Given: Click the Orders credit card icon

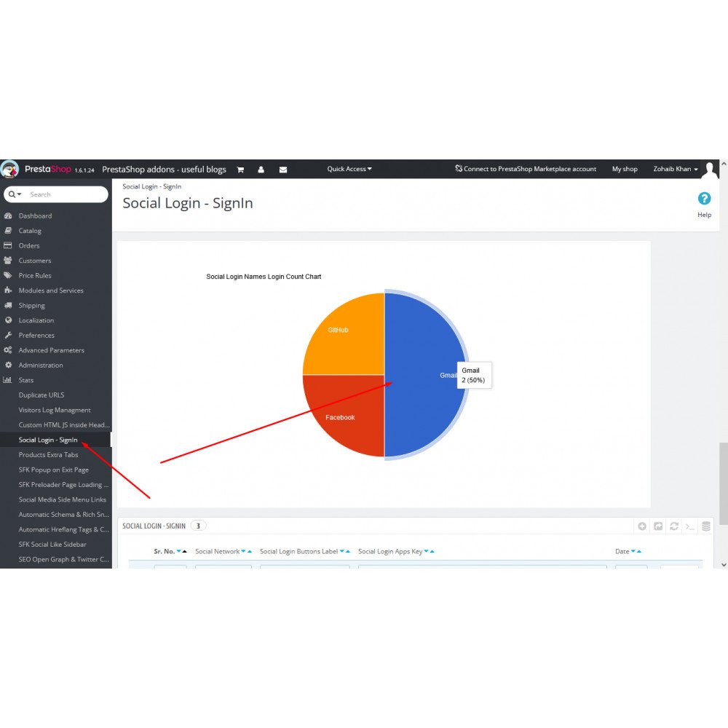Looking at the screenshot, I should [8, 245].
